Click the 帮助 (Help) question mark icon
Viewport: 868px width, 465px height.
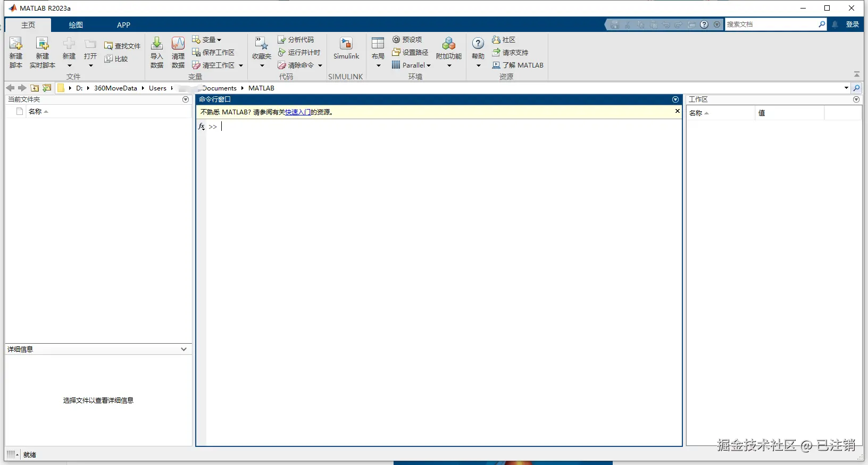pyautogui.click(x=478, y=44)
